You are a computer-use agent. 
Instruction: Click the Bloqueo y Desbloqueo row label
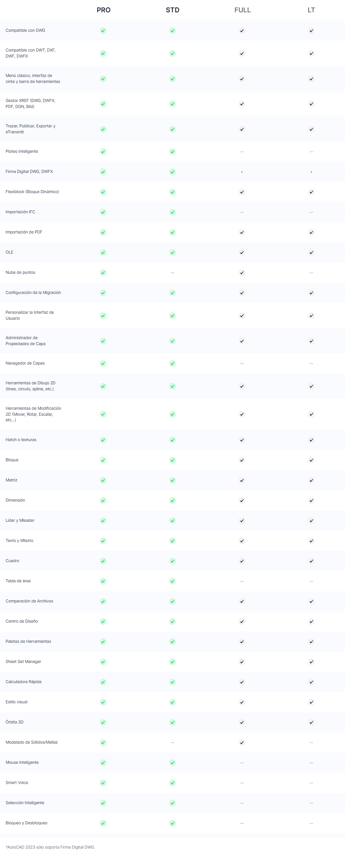[x=26, y=823]
